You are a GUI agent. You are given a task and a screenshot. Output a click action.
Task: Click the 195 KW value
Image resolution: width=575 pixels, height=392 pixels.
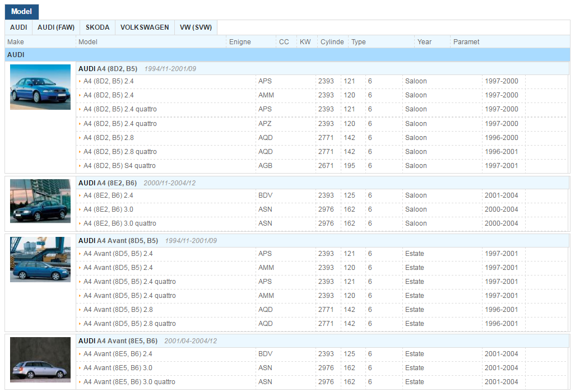pos(350,166)
